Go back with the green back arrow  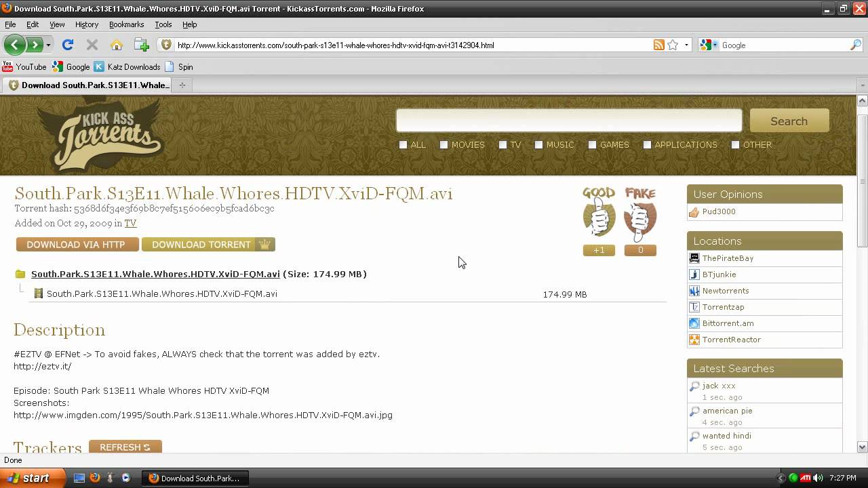14,45
